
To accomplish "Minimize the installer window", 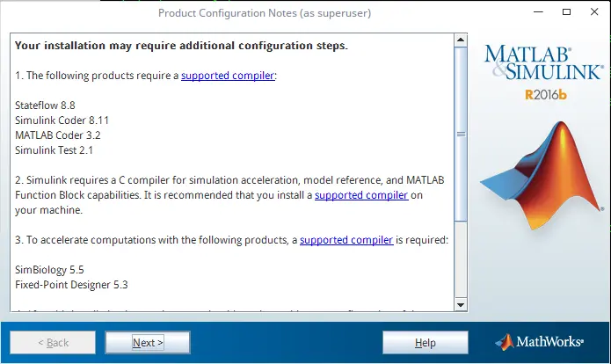I will (538, 12).
